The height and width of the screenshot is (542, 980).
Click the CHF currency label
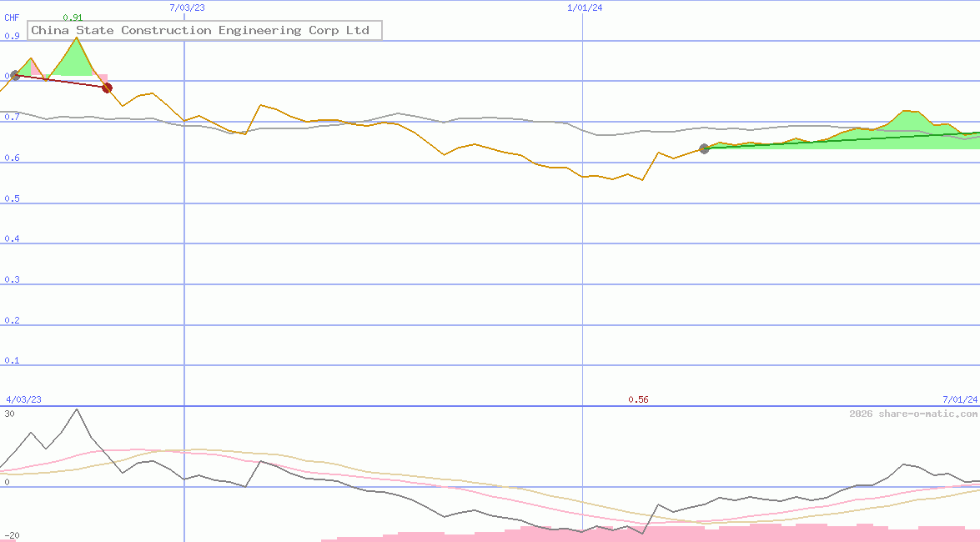(12, 18)
